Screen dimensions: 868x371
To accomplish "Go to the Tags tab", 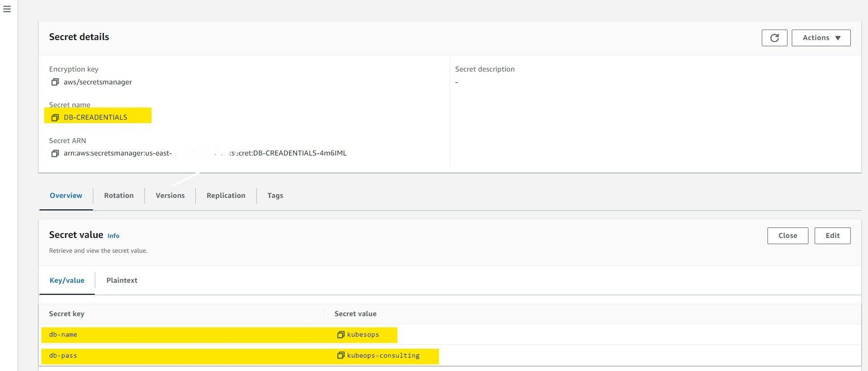I will 275,196.
